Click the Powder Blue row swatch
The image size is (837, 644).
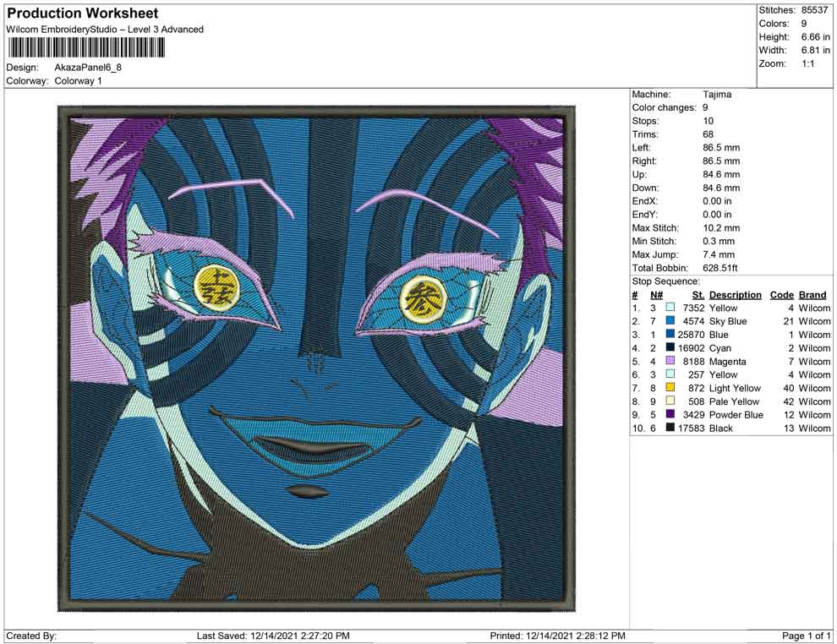(x=670, y=414)
